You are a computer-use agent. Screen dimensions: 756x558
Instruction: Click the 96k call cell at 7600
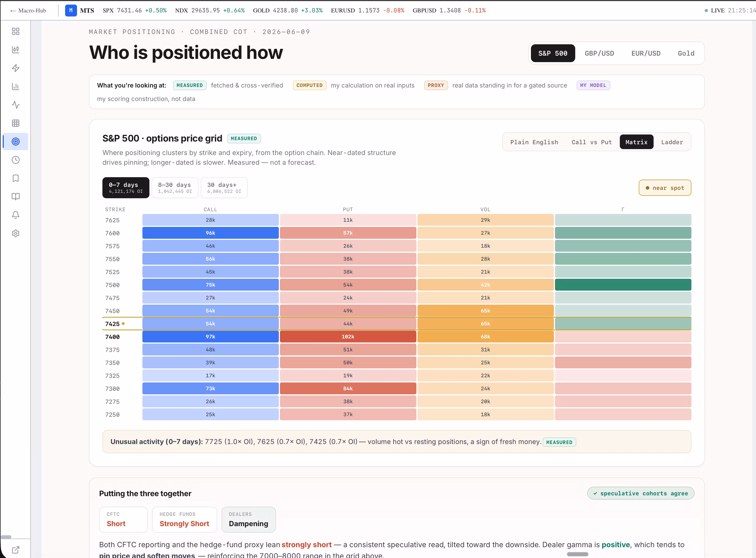210,233
